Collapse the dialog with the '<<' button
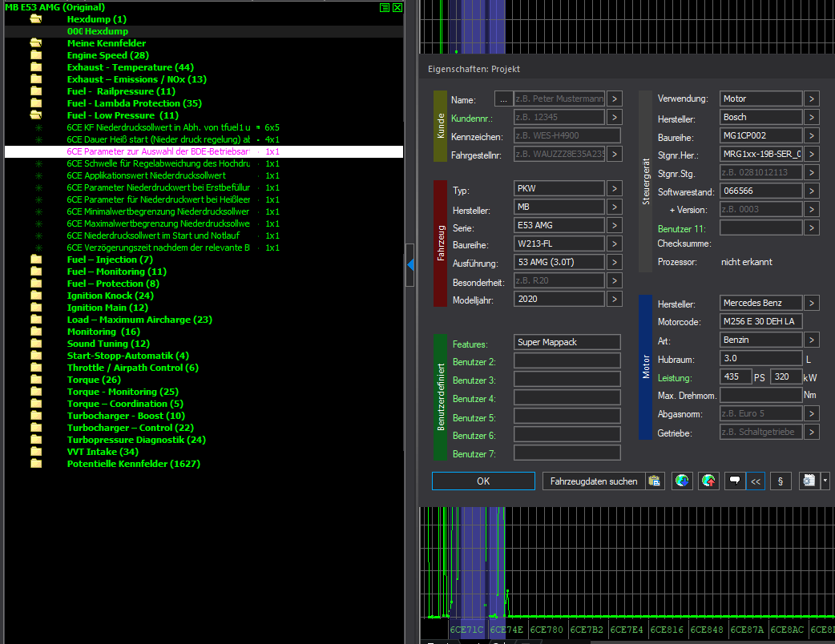Screen dimensions: 835x644 click(x=755, y=481)
